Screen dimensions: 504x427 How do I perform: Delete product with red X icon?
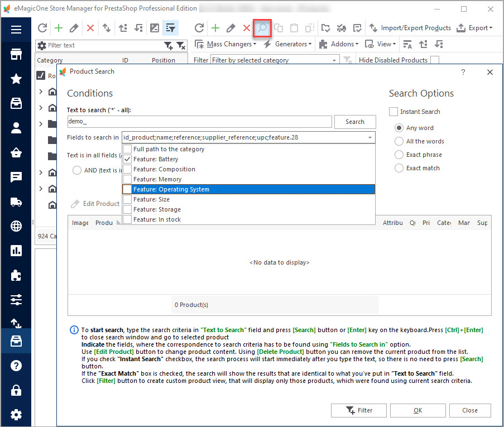tap(247, 28)
